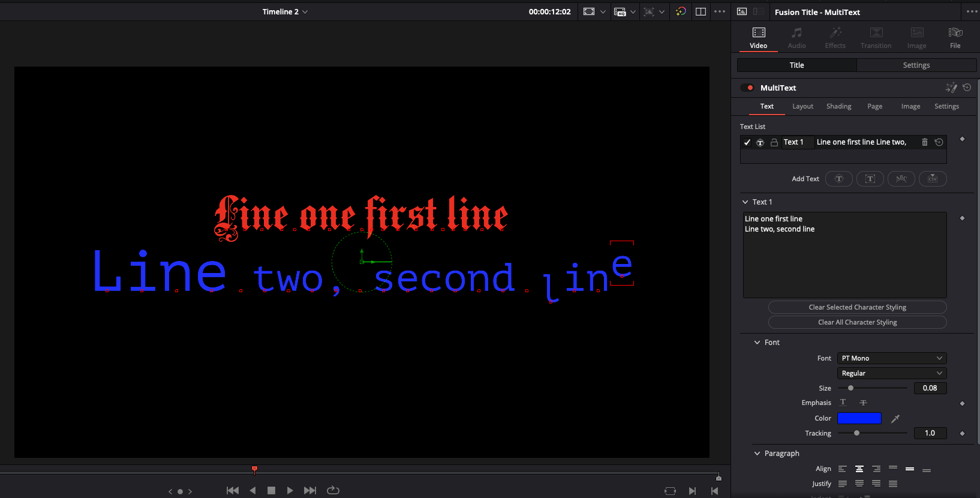Import text from CSV
Image resolution: width=980 pixels, height=498 pixels.
point(933,179)
